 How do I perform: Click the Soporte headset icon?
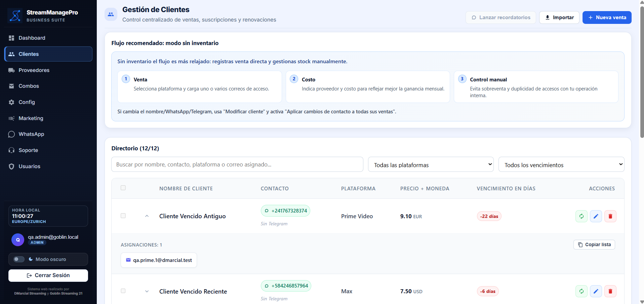11,150
